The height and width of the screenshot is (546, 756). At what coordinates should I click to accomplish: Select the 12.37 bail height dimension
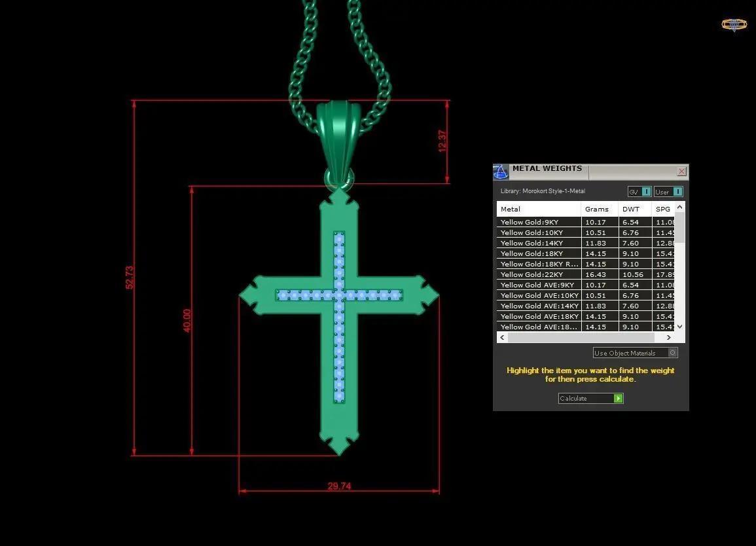pyautogui.click(x=442, y=141)
